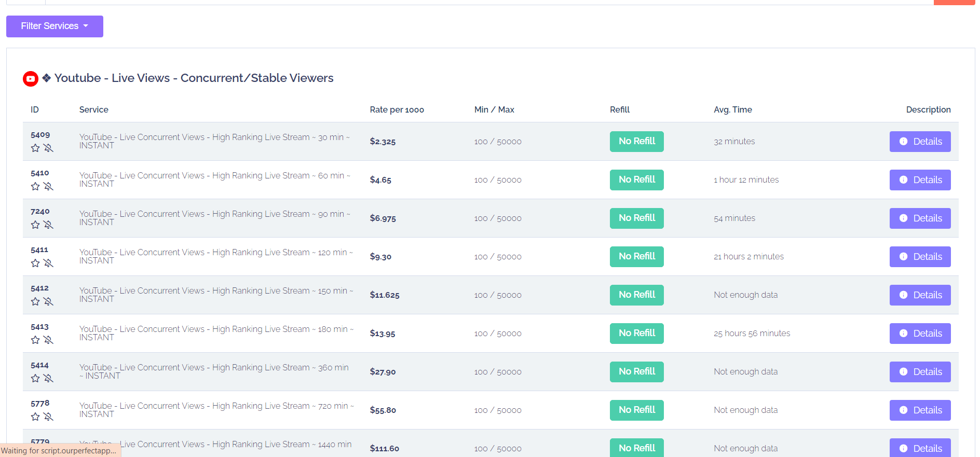980x457 pixels.
Task: Click No Refill badge for service 5410
Action: tap(636, 180)
